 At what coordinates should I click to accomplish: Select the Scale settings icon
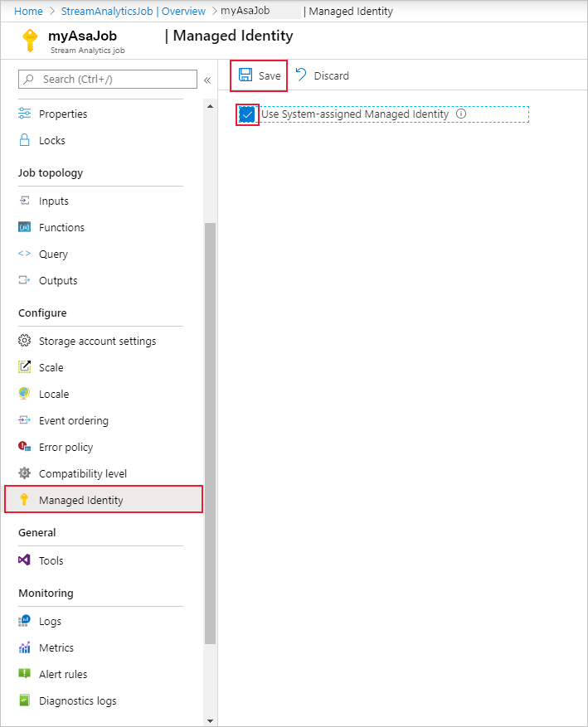(25, 367)
